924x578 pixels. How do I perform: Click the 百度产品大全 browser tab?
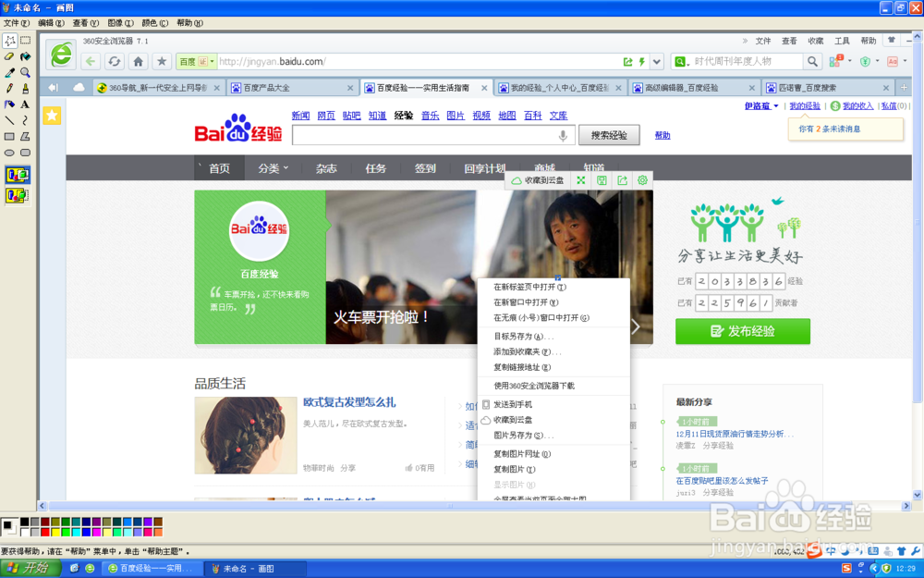[292, 88]
